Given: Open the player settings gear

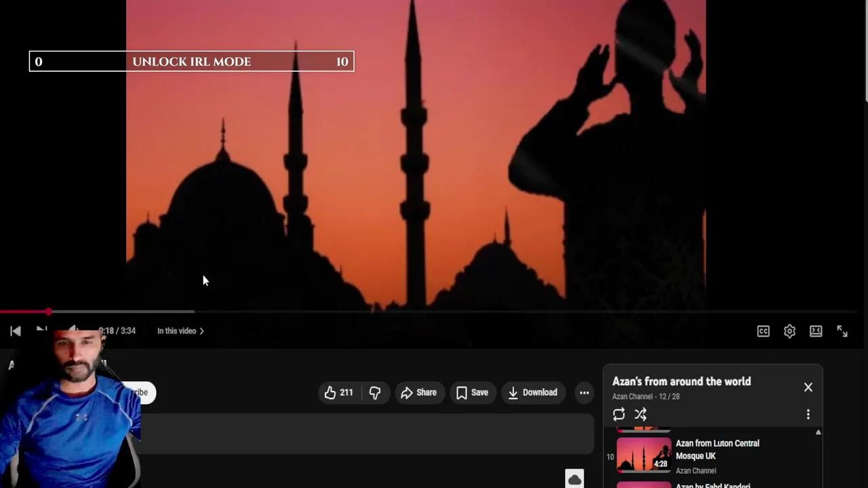Looking at the screenshot, I should (x=789, y=331).
